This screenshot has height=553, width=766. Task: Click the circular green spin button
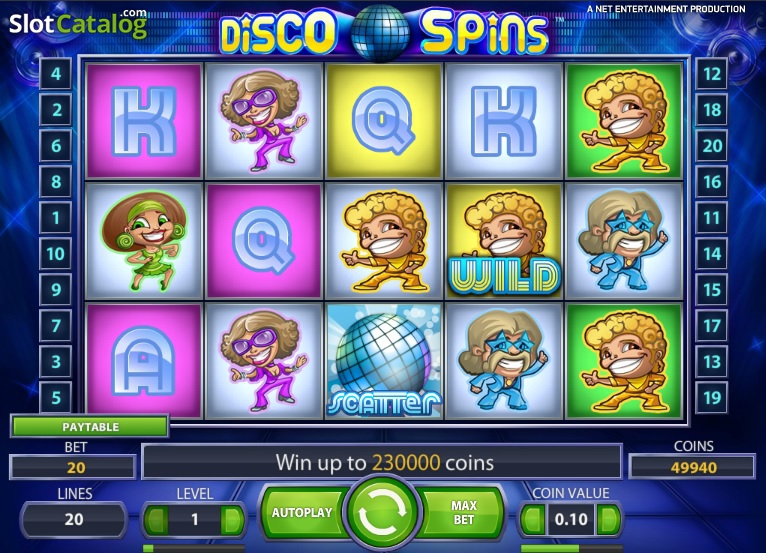click(382, 512)
